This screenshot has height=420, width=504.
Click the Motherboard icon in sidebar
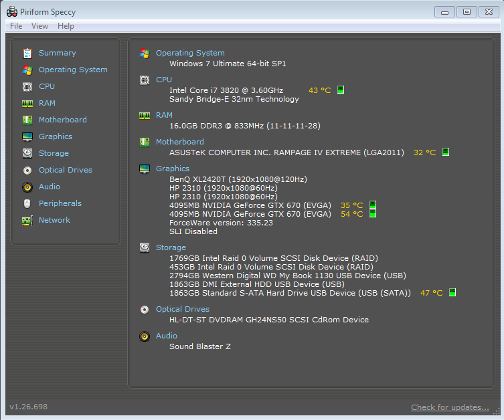tap(27, 120)
